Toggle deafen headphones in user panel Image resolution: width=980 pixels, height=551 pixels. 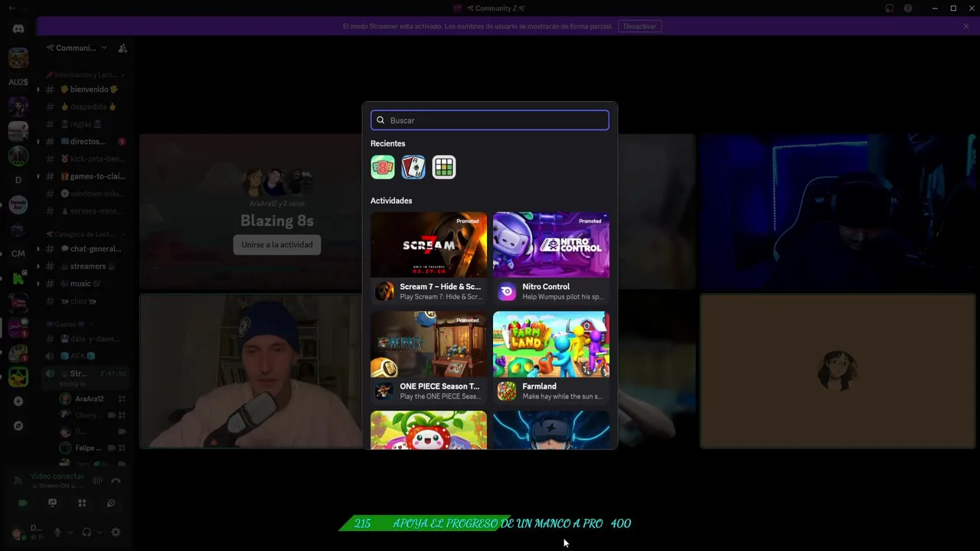click(87, 533)
